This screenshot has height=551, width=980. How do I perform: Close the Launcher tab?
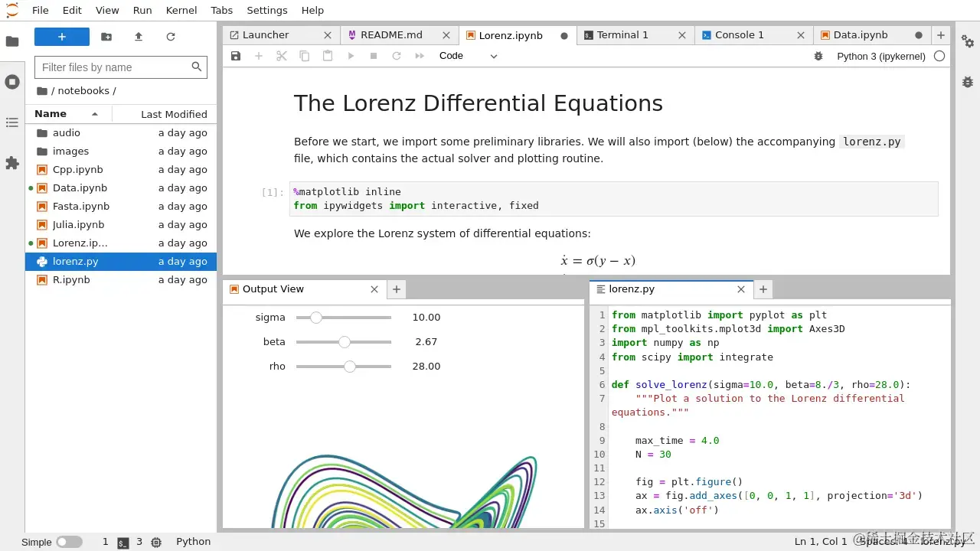[x=328, y=35]
